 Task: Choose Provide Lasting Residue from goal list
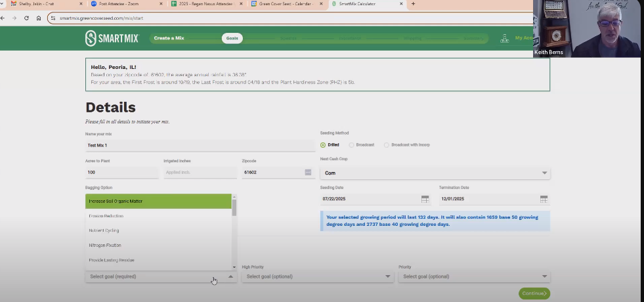point(158,260)
